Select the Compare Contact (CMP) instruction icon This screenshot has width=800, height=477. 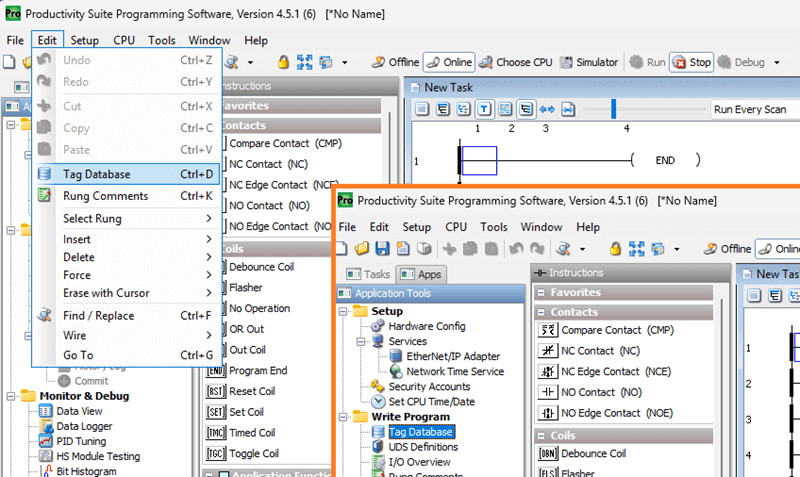[547, 330]
